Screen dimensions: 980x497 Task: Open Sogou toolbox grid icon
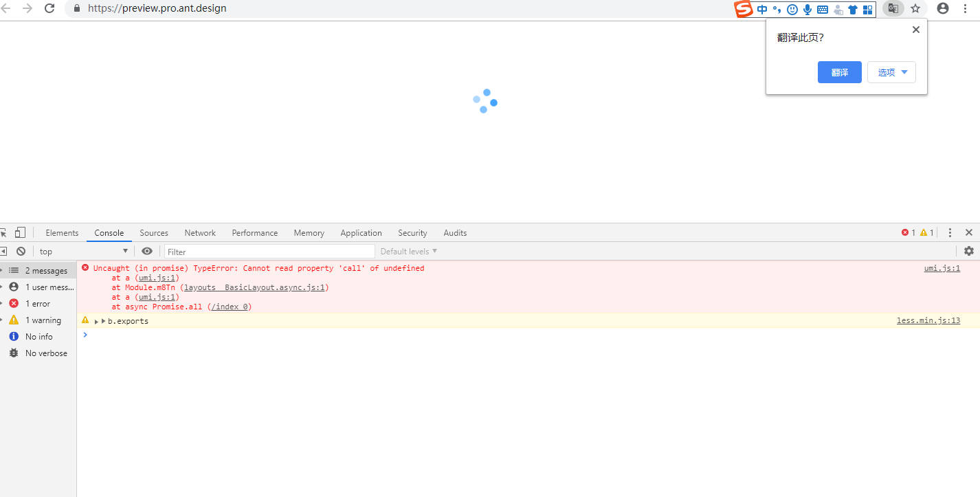pyautogui.click(x=867, y=10)
